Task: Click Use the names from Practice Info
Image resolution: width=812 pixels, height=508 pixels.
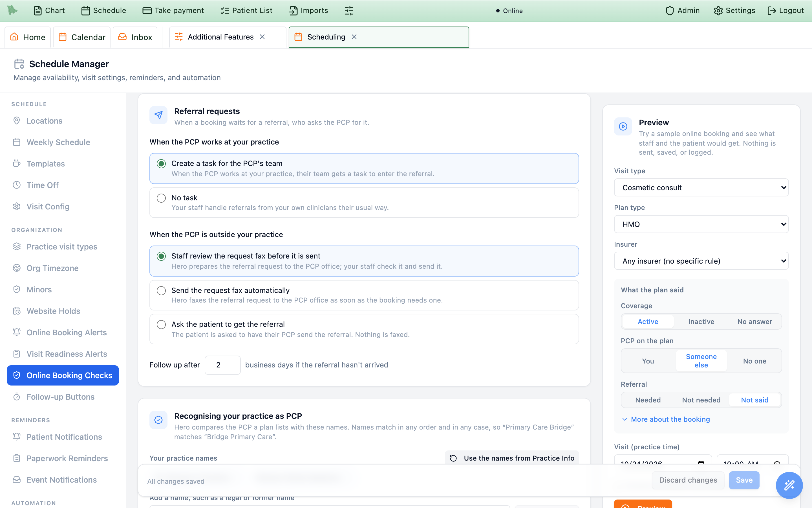Action: coord(512,458)
